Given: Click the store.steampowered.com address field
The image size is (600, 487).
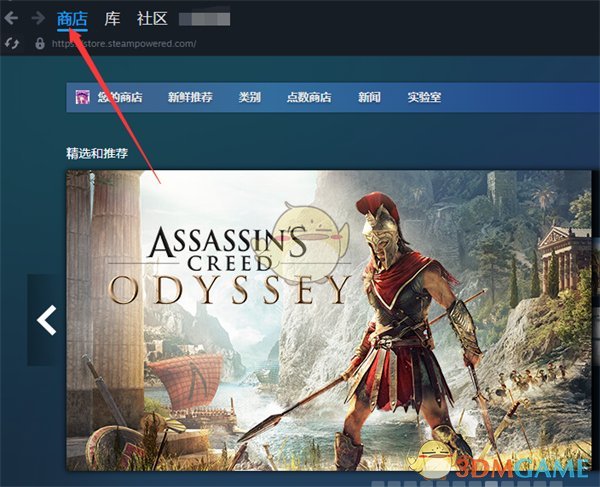Looking at the screenshot, I should 124,43.
